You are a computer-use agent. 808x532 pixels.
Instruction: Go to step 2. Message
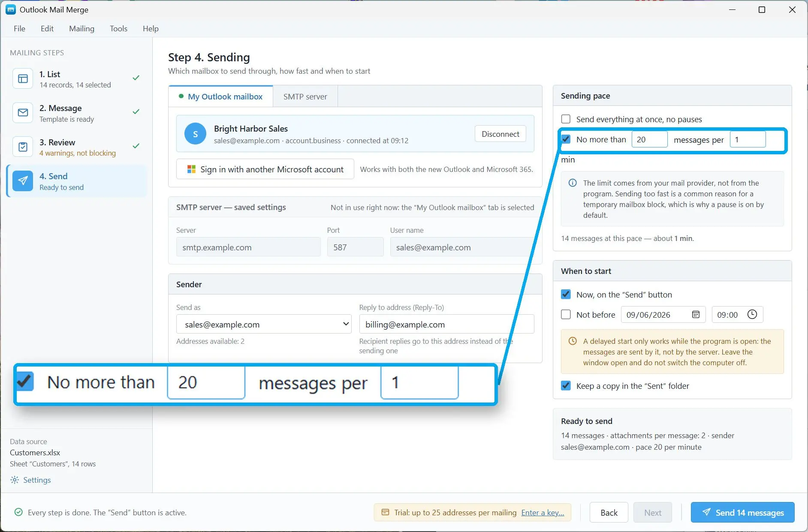(76, 113)
